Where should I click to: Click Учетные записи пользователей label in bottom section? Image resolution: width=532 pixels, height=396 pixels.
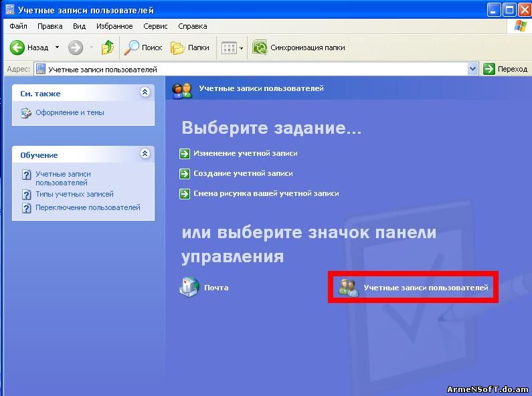pyautogui.click(x=426, y=288)
